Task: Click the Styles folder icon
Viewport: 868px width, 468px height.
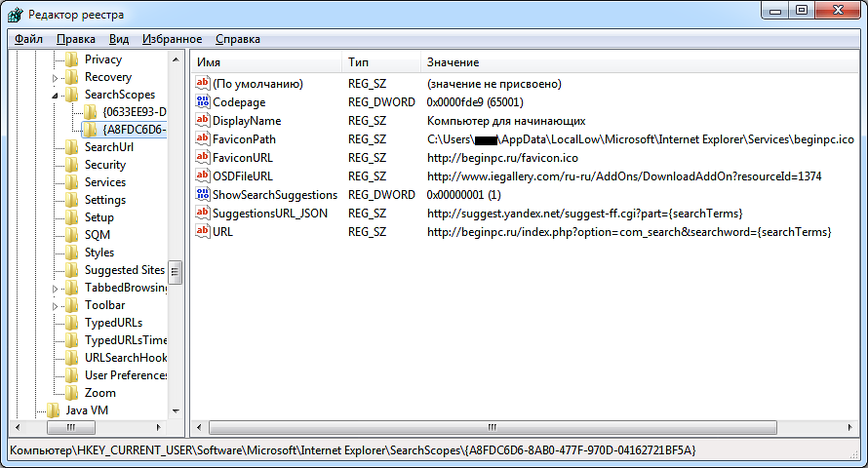Action: point(72,253)
